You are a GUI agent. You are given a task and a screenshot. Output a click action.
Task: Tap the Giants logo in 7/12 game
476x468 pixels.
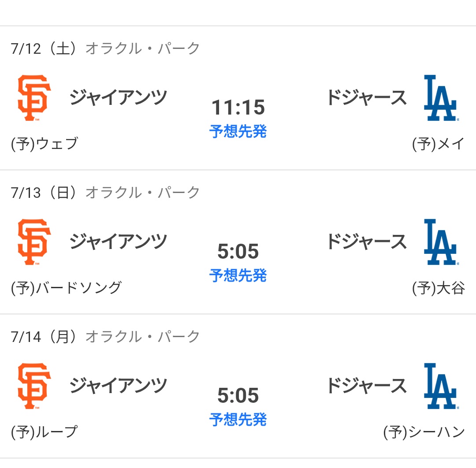pyautogui.click(x=34, y=98)
